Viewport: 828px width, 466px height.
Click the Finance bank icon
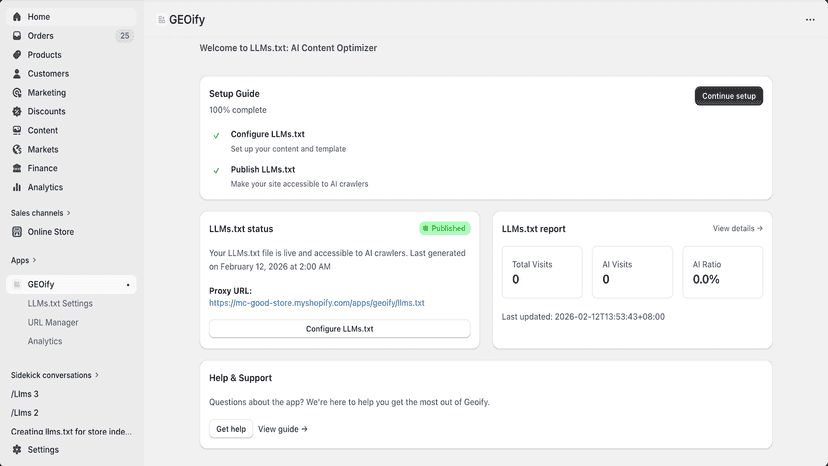(17, 168)
